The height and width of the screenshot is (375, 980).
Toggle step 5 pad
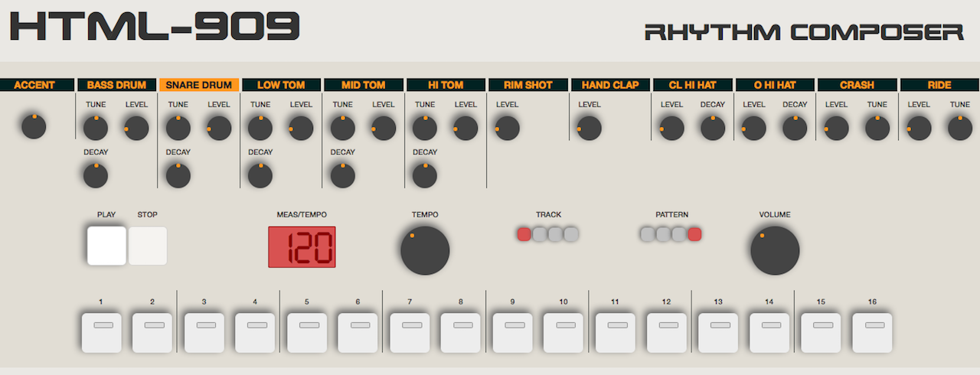(x=307, y=333)
